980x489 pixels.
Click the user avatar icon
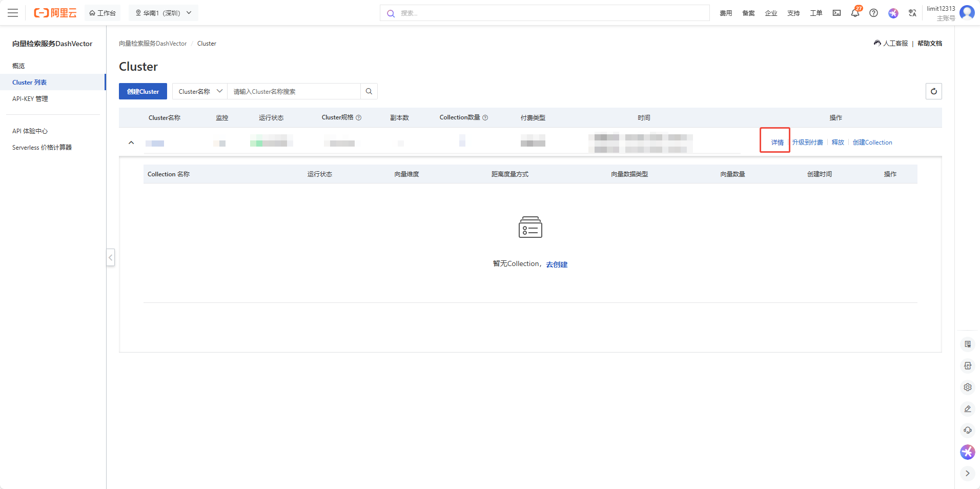coord(967,12)
